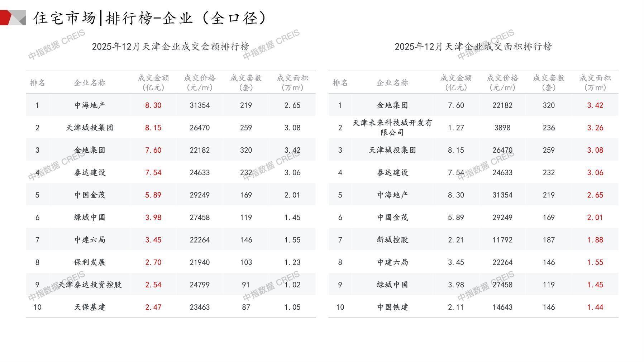Select the price value 21940
The image size is (644, 362).
tap(200, 262)
